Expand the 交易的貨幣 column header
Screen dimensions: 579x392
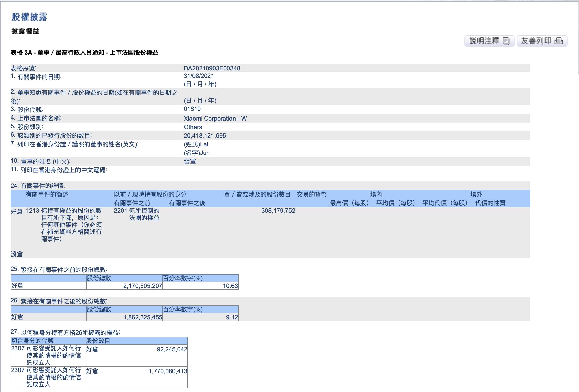coord(312,194)
